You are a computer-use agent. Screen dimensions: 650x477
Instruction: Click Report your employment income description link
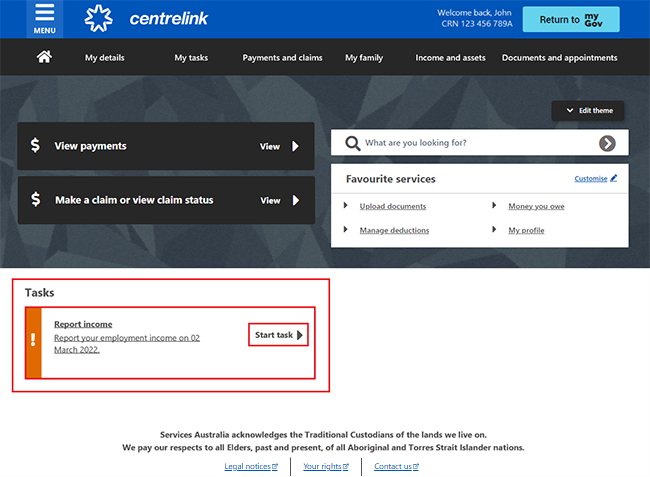pos(127,344)
